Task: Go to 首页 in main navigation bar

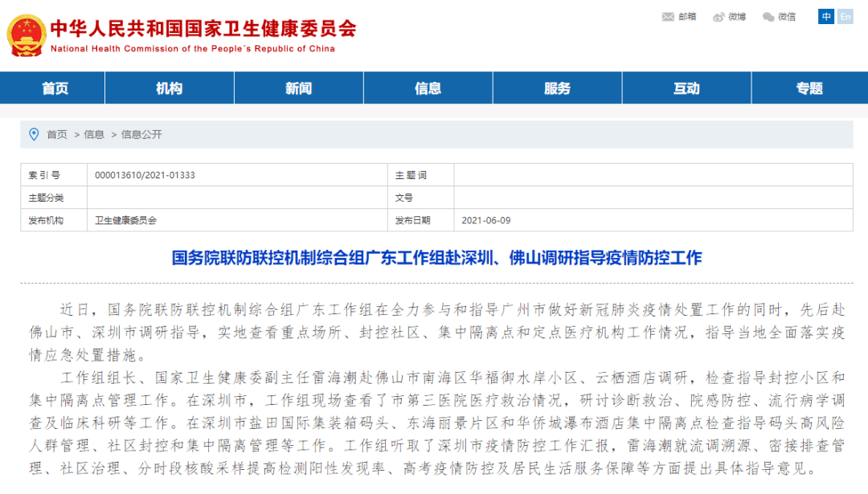Action: point(55,88)
